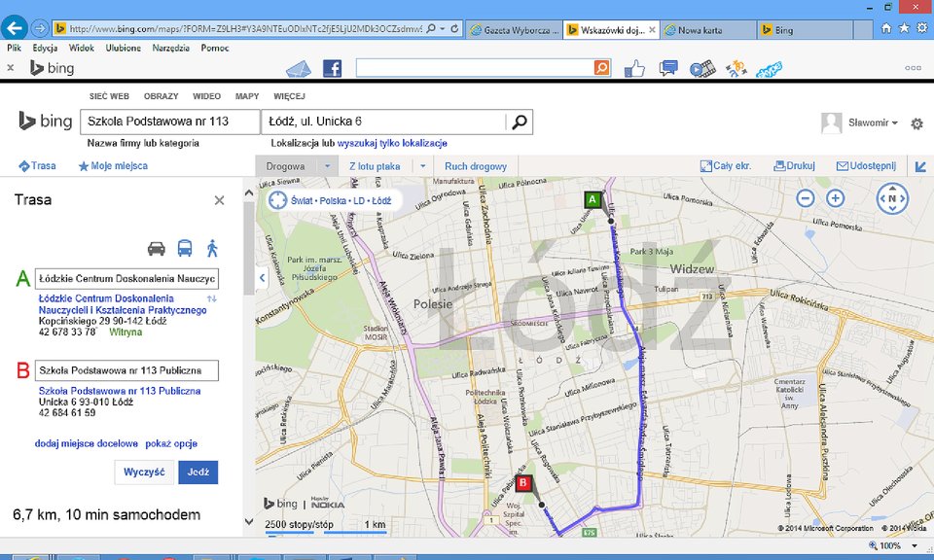Collapse the left panel with the arrow handle

tap(262, 278)
